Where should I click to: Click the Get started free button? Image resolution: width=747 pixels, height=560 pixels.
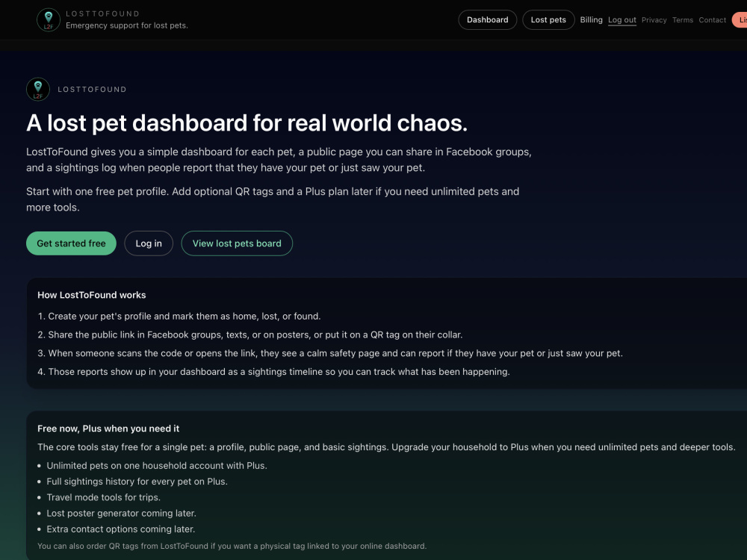pos(71,243)
